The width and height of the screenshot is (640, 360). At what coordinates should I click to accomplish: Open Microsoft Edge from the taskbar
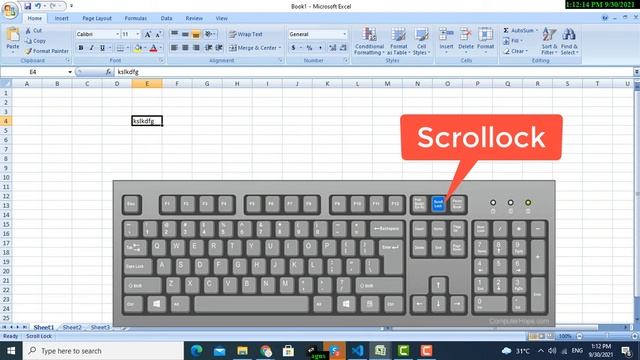(x=197, y=351)
